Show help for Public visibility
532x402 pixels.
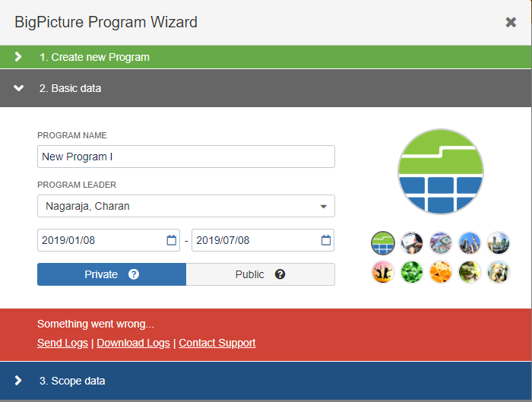point(280,274)
